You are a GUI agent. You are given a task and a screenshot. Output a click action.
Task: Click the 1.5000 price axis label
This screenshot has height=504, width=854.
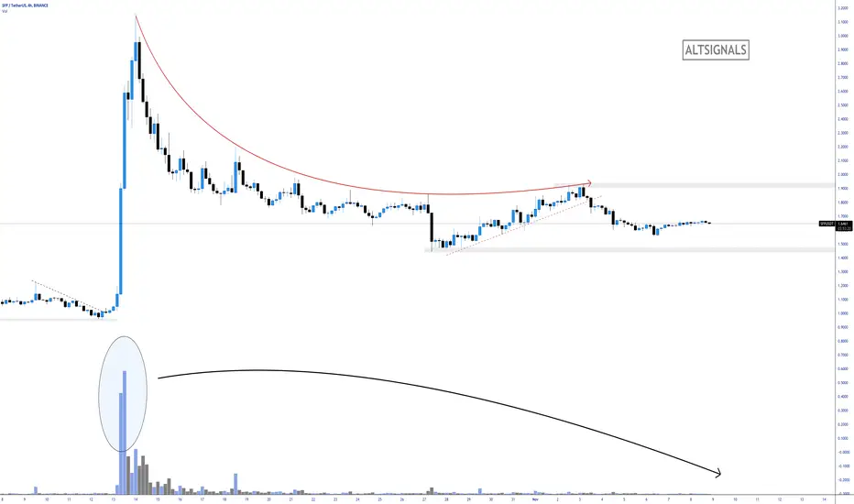tap(843, 244)
